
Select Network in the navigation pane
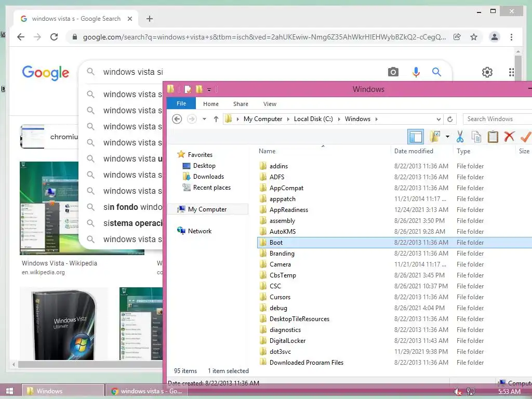(x=199, y=231)
